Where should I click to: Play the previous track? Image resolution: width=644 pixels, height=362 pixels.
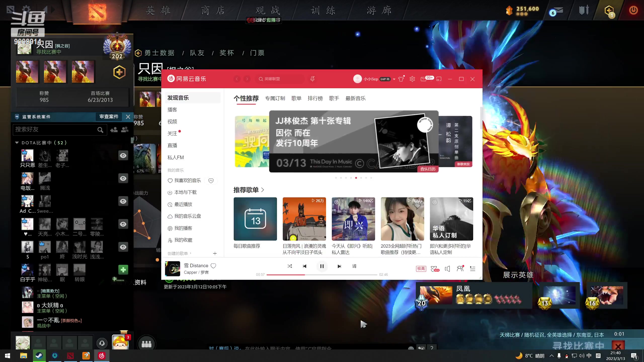pyautogui.click(x=305, y=266)
